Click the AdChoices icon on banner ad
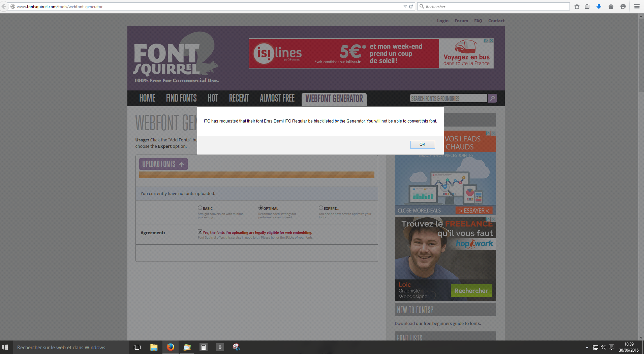644x354 pixels. click(486, 41)
